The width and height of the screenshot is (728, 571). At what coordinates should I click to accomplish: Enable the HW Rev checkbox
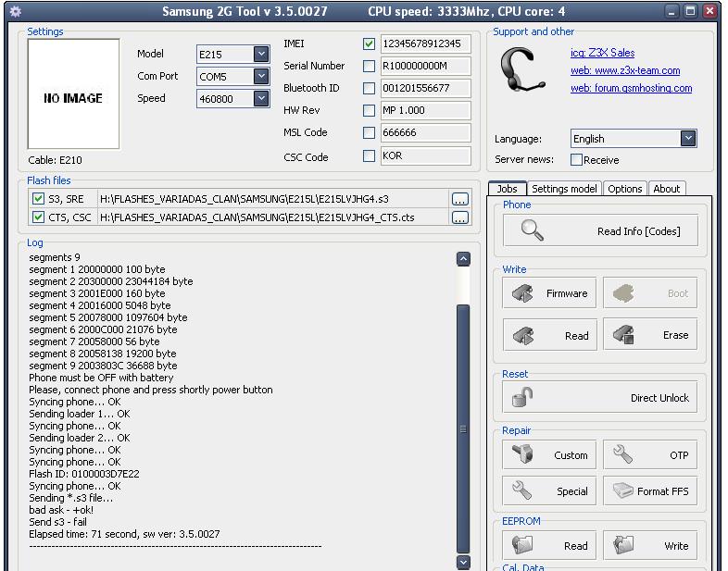click(x=370, y=110)
